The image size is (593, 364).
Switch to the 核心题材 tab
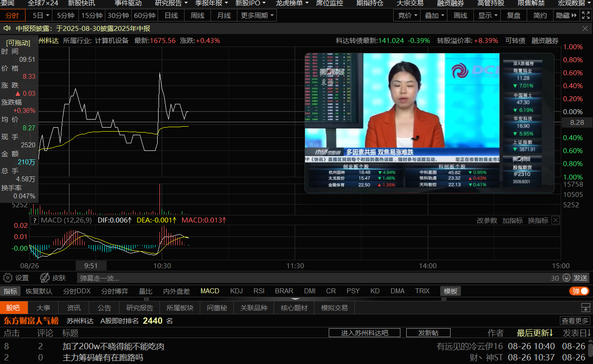(x=294, y=308)
